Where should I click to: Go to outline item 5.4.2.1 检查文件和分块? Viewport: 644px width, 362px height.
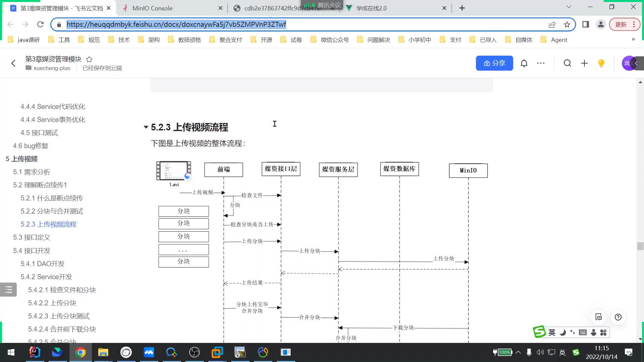[62, 290]
